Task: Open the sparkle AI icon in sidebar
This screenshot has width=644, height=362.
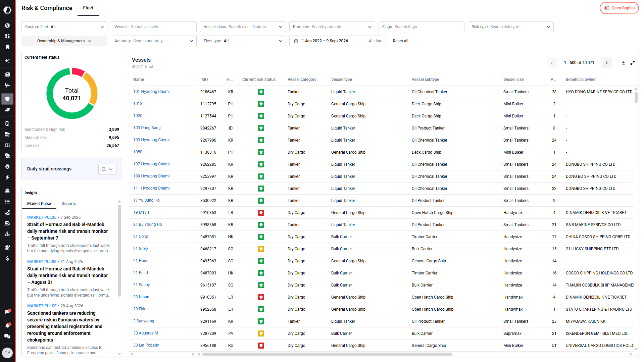Action: coord(7,61)
